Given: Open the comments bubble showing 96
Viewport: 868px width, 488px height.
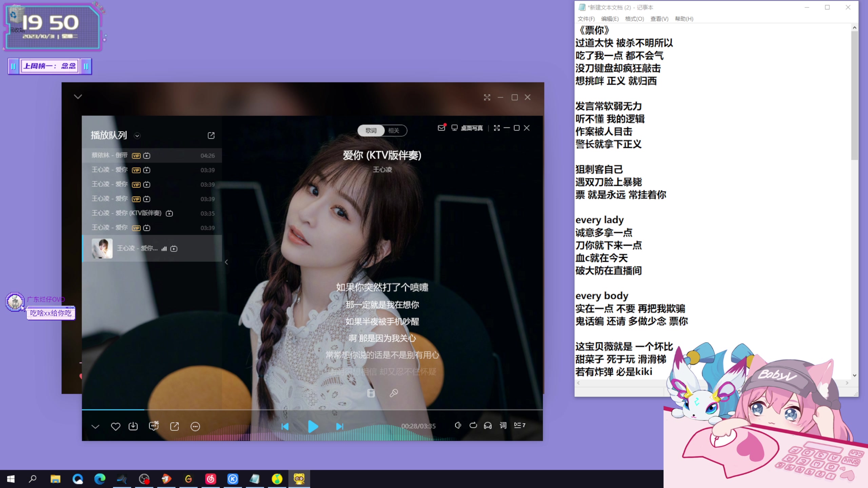Looking at the screenshot, I should (x=154, y=426).
